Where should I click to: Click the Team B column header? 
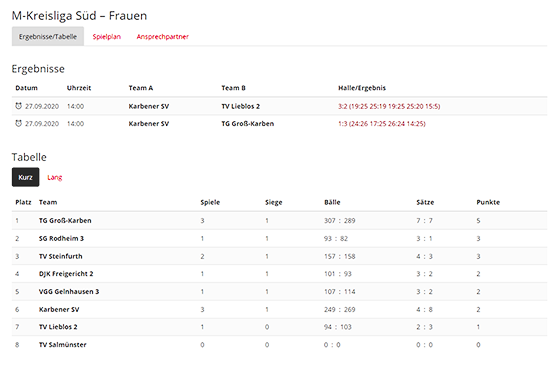tap(233, 88)
